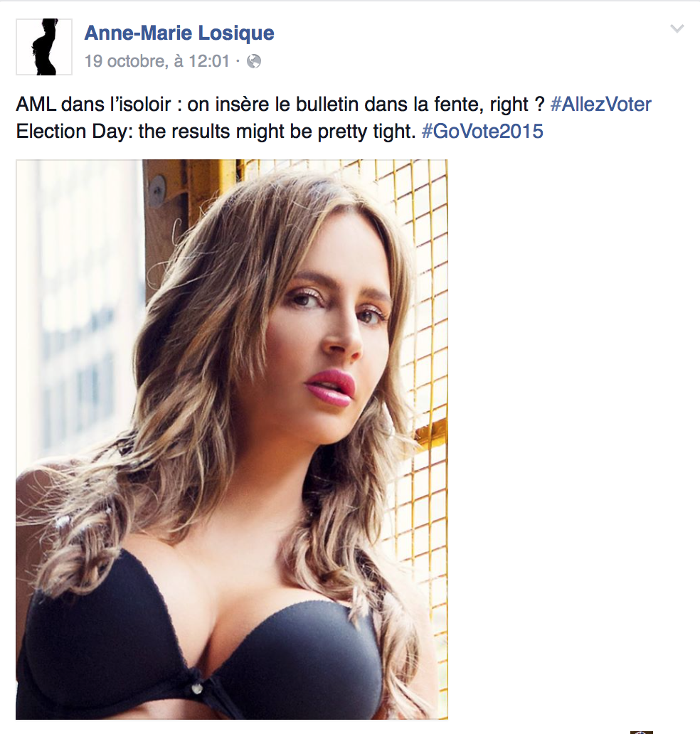The height and width of the screenshot is (734, 700).
Task: Click the word Losique in the header name
Action: click(x=236, y=33)
